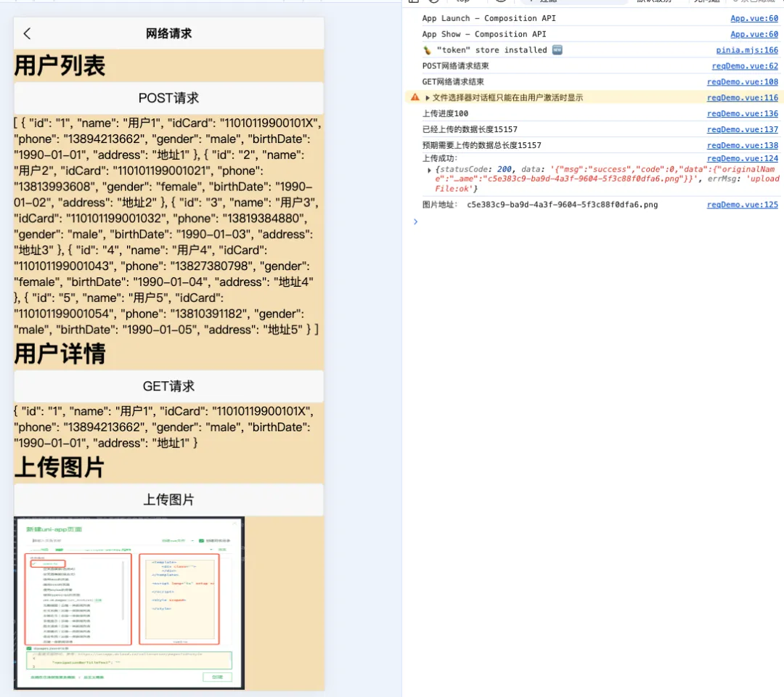Click the console input prompt chevron
Image resolution: width=784 pixels, height=697 pixels.
[x=415, y=221]
